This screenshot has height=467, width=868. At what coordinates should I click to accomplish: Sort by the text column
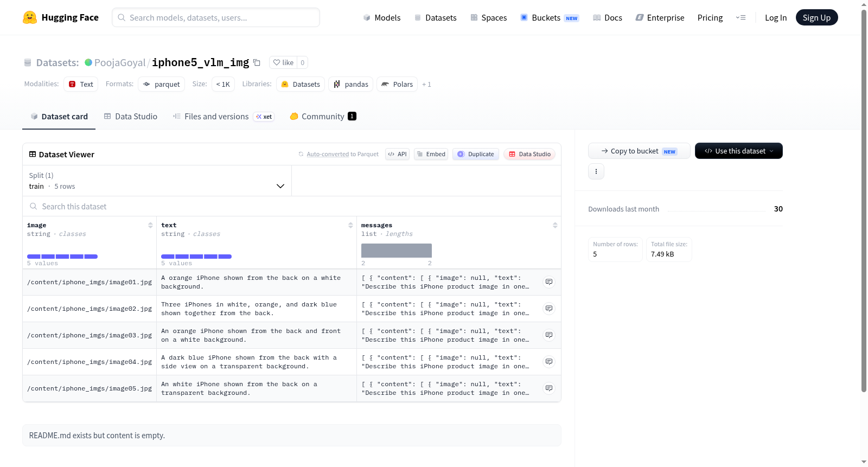(x=350, y=225)
